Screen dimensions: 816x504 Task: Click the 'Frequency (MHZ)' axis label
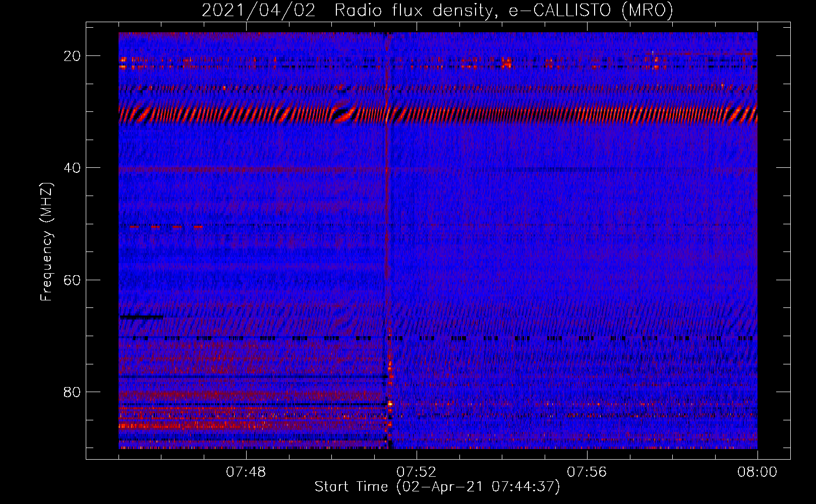[46, 241]
